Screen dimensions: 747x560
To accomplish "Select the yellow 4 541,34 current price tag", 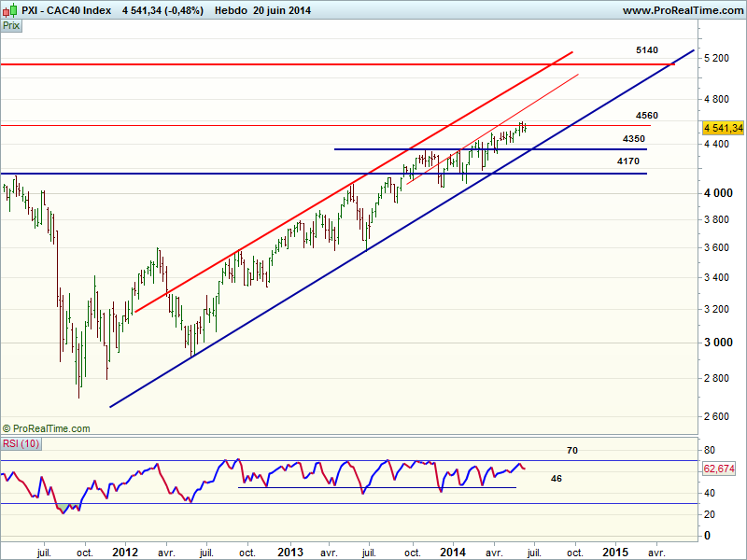I will coord(722,128).
